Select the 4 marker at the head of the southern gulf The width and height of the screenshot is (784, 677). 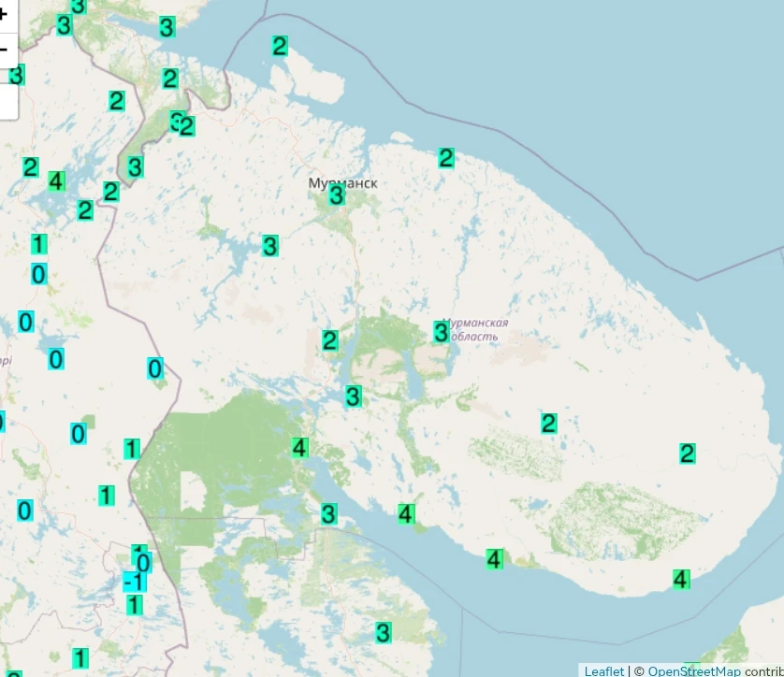pos(299,448)
